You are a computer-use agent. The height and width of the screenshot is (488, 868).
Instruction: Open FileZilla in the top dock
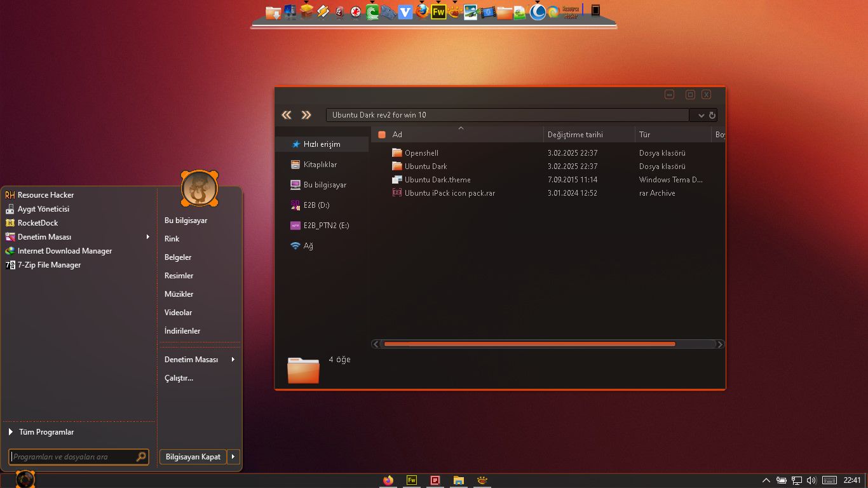tap(337, 11)
